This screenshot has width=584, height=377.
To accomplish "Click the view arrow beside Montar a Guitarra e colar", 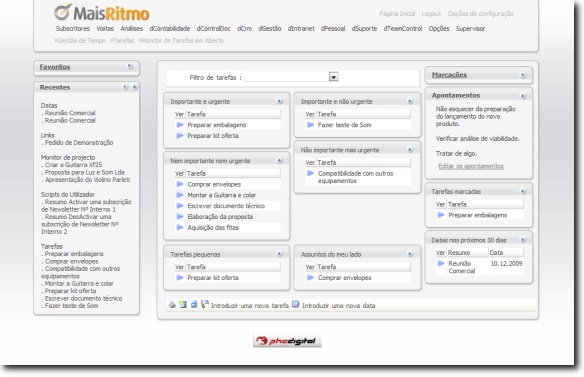I will tap(180, 195).
